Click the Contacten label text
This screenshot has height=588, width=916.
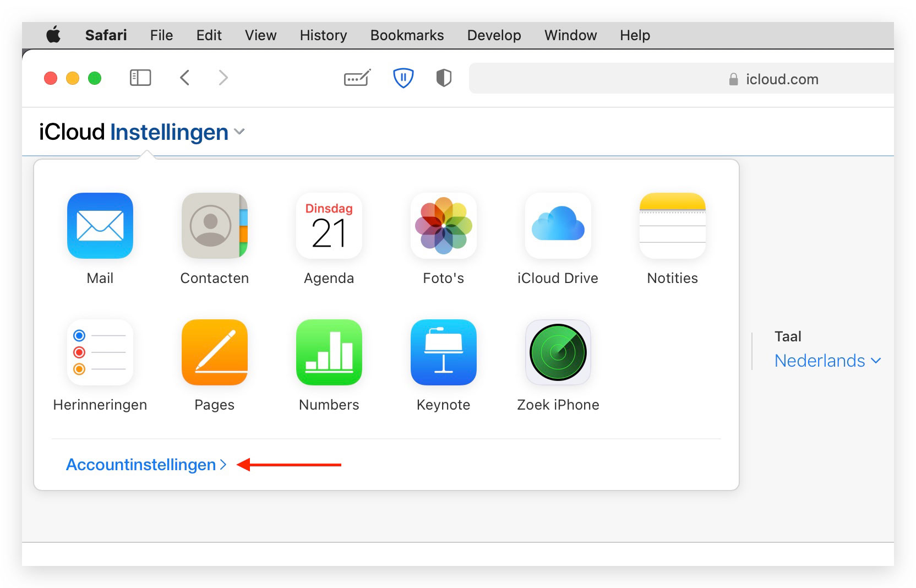pos(215,278)
